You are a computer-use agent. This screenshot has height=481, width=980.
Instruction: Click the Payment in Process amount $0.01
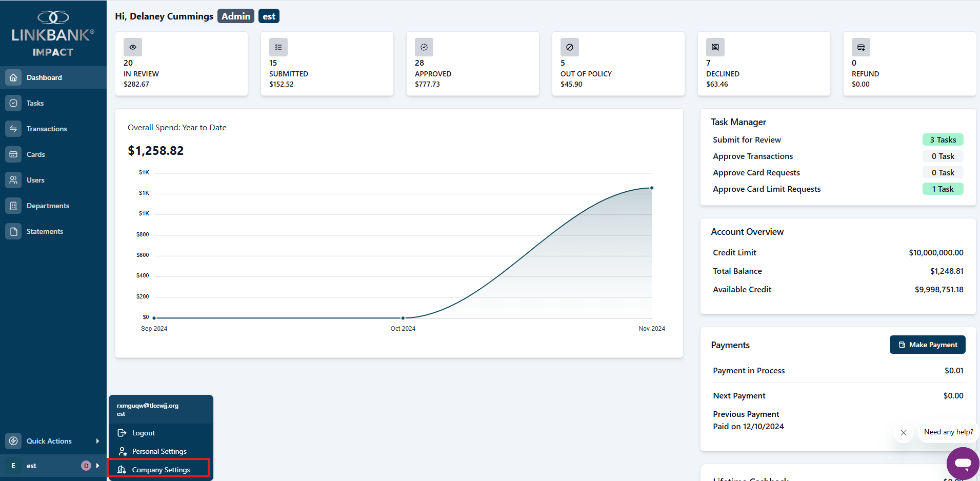[x=954, y=370]
